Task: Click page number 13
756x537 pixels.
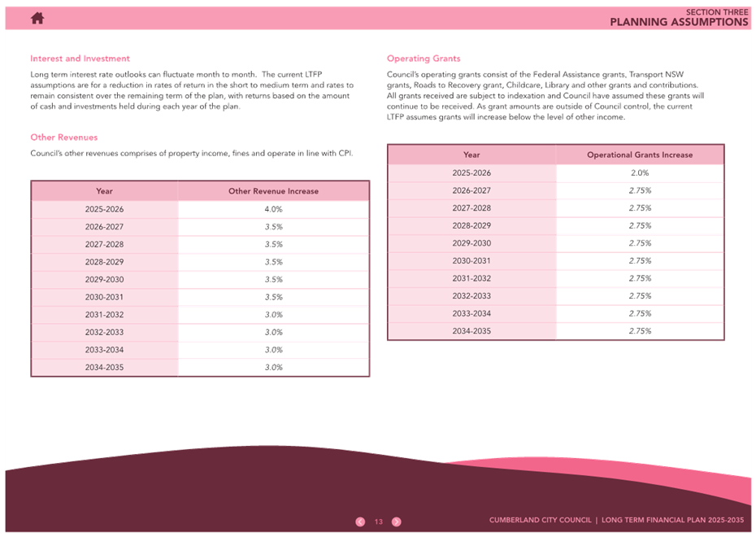Action: coord(379,522)
